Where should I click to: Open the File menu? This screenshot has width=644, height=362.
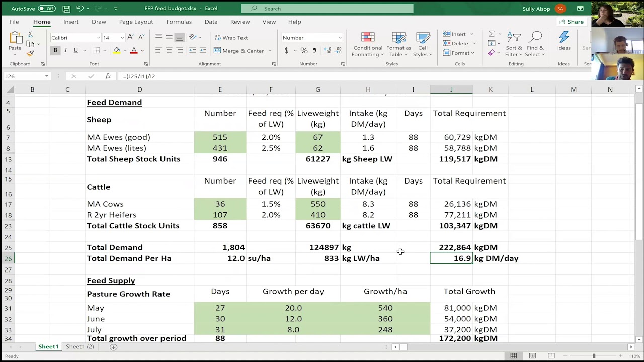point(14,22)
